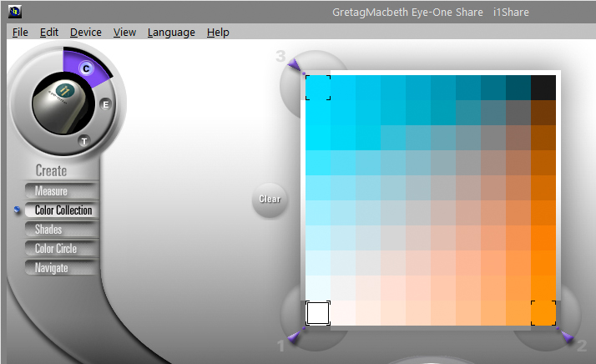596x364 pixels.
Task: Click the purple arrow for corner 2
Action: coord(566,336)
